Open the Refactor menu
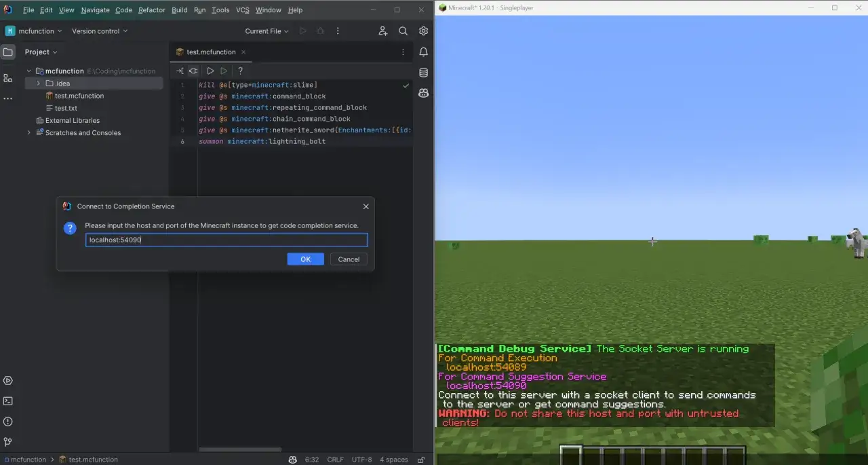Screen dimensions: 868x465 152,10
